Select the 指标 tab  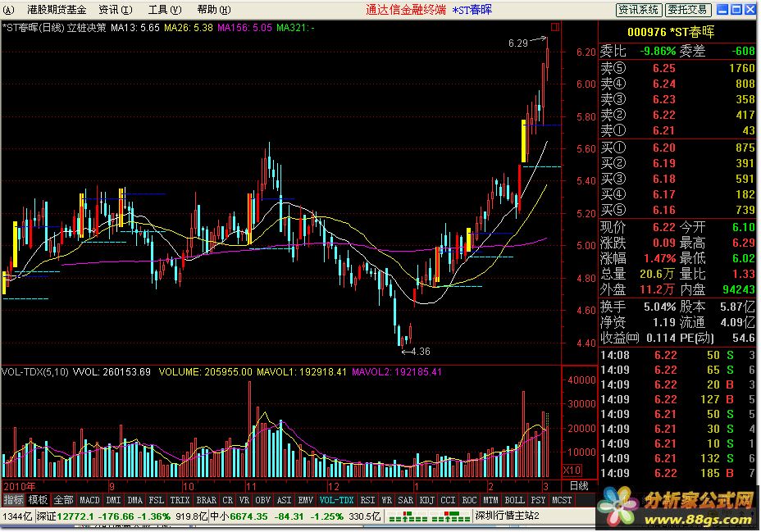point(13,500)
